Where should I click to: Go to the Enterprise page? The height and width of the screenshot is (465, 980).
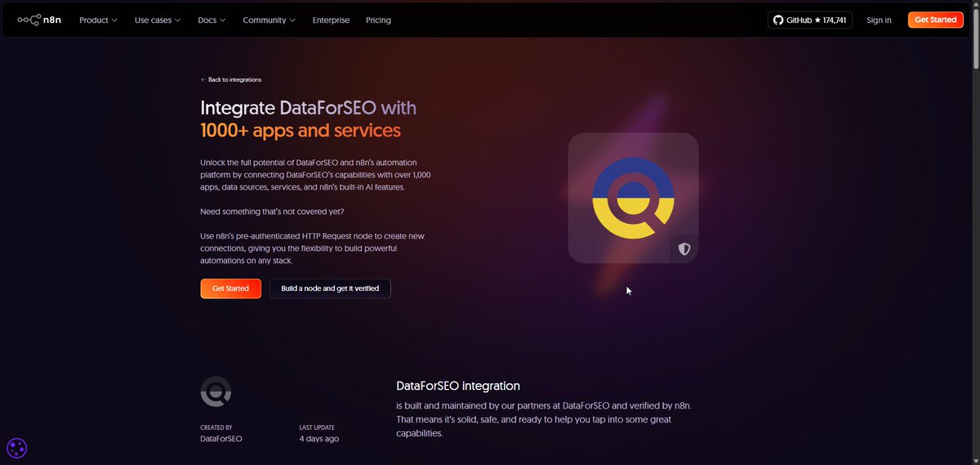[331, 20]
